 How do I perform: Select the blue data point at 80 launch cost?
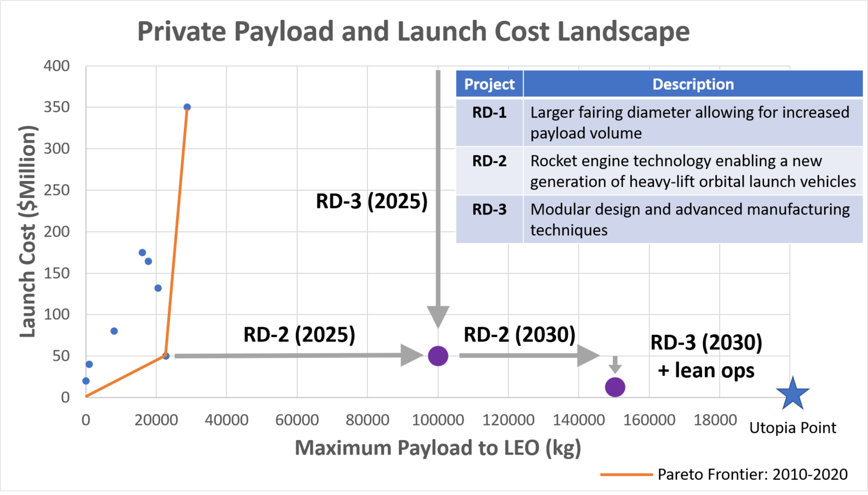pos(114,331)
